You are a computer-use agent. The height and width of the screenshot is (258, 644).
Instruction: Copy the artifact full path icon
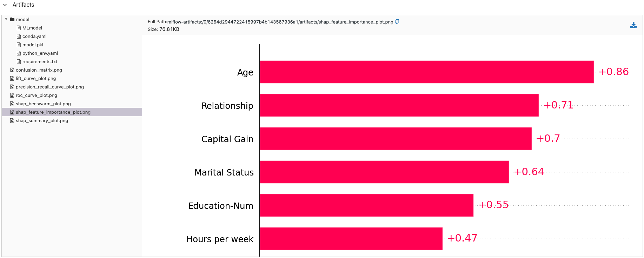[x=397, y=22]
